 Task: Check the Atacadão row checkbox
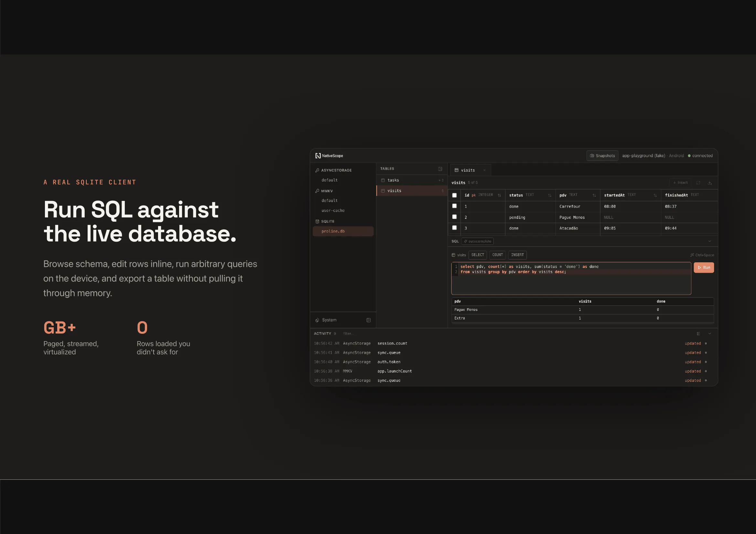click(454, 228)
